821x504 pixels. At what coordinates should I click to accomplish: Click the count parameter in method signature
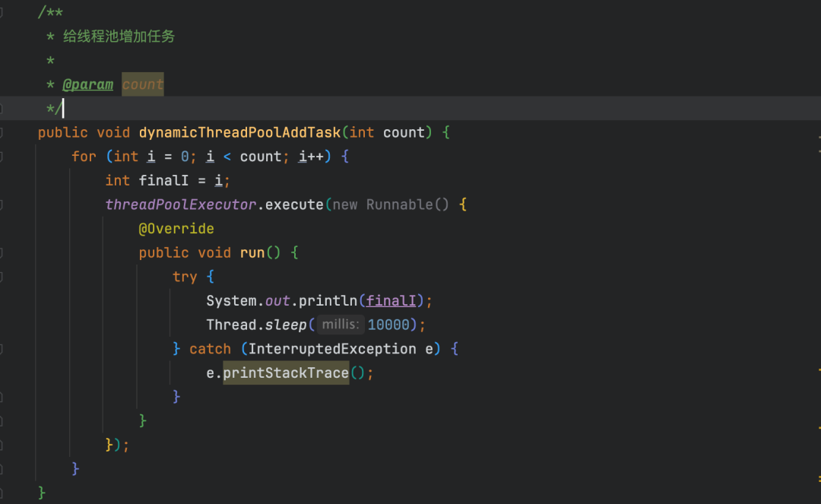click(x=404, y=132)
